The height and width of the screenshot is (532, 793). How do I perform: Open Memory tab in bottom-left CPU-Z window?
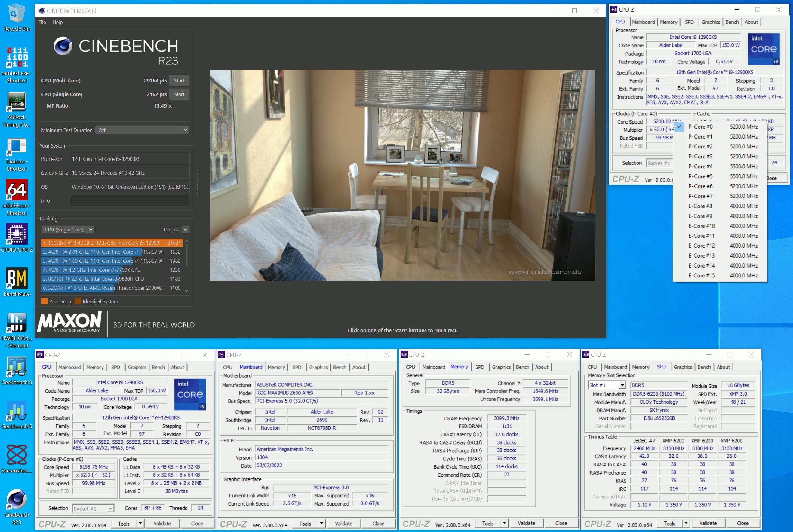(x=95, y=368)
